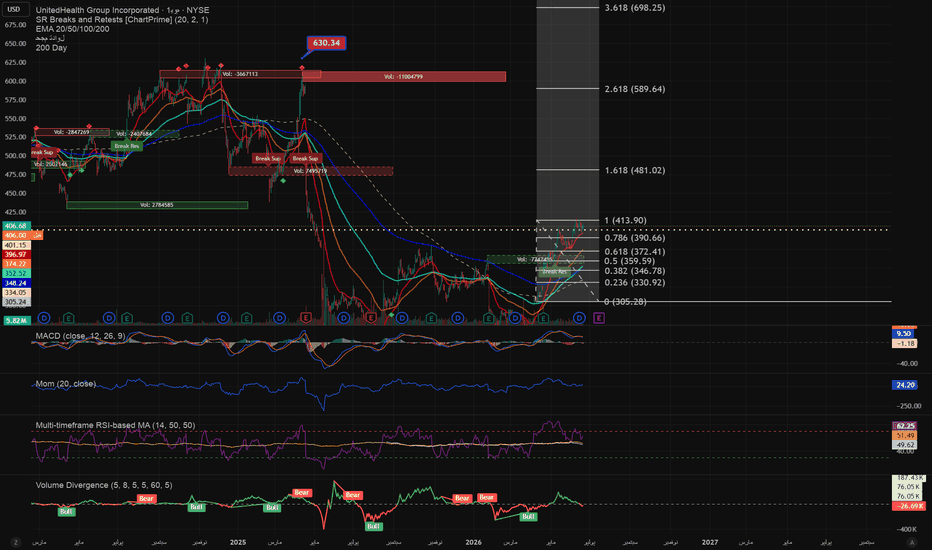Select the MACD indicator legend
The image size is (932, 550).
[x=80, y=336]
